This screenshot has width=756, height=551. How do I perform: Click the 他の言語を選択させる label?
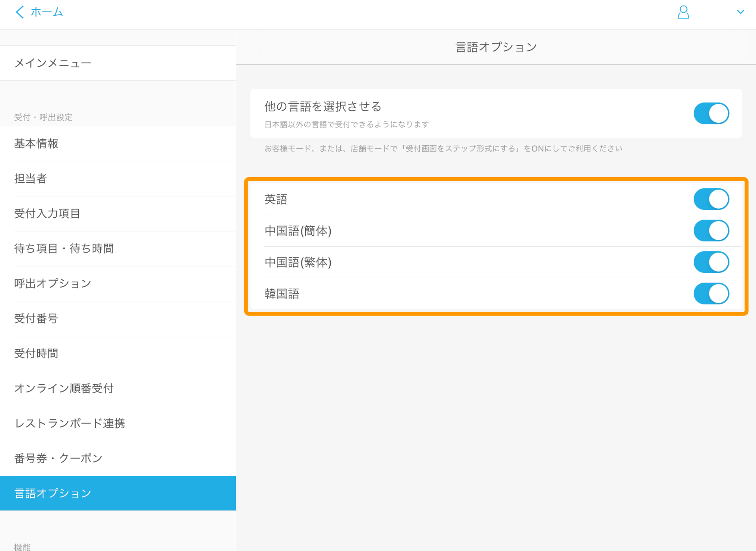tap(323, 106)
